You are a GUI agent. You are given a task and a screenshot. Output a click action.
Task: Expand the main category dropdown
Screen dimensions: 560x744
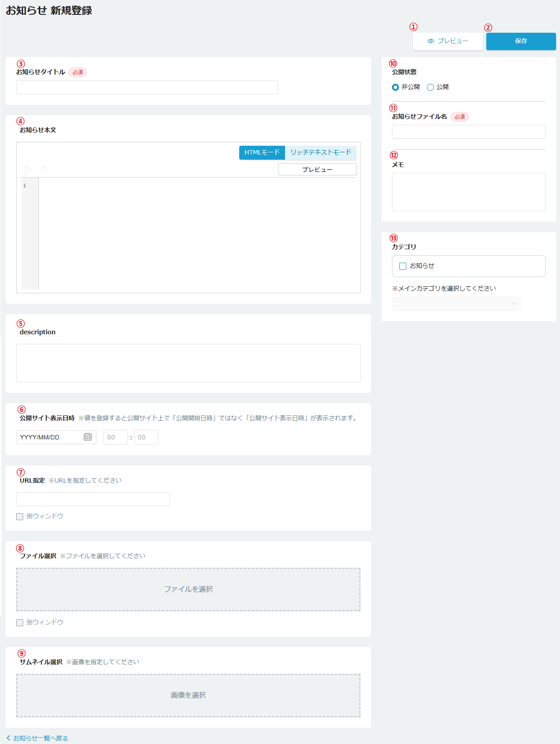(457, 304)
